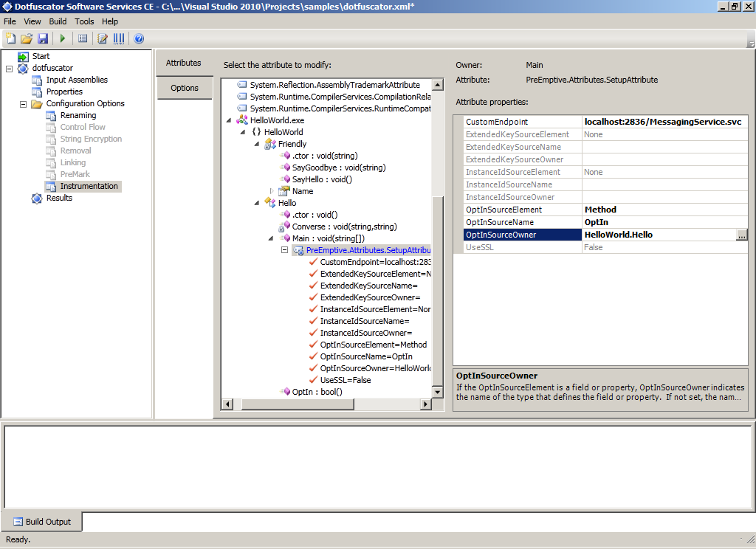The image size is (756, 549).
Task: Select the OptIn : bool() method
Action: (317, 392)
